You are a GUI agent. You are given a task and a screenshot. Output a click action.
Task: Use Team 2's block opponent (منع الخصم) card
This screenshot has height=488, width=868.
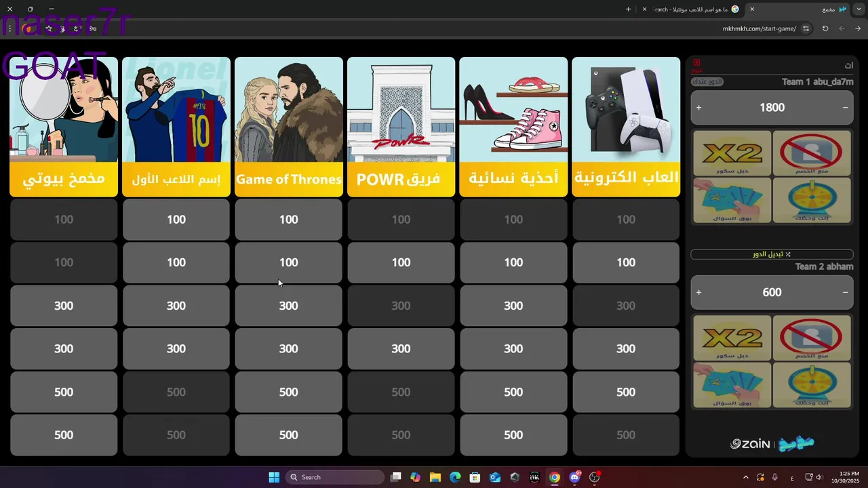click(812, 338)
